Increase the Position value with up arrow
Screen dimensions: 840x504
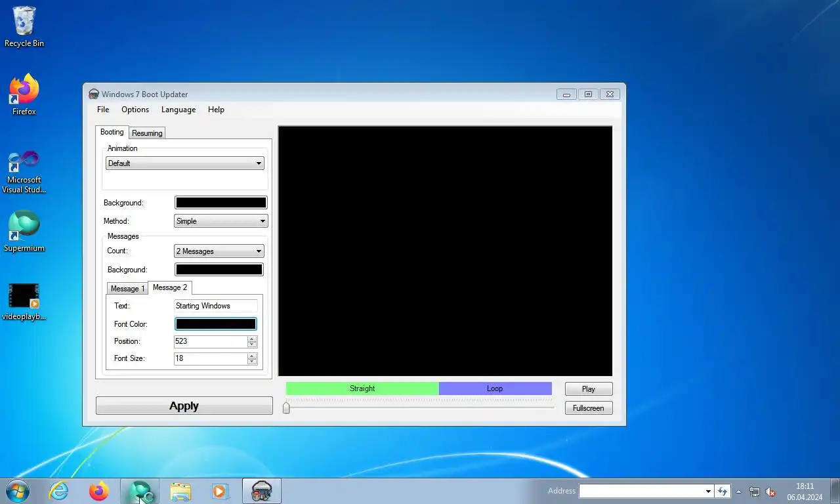(252, 339)
